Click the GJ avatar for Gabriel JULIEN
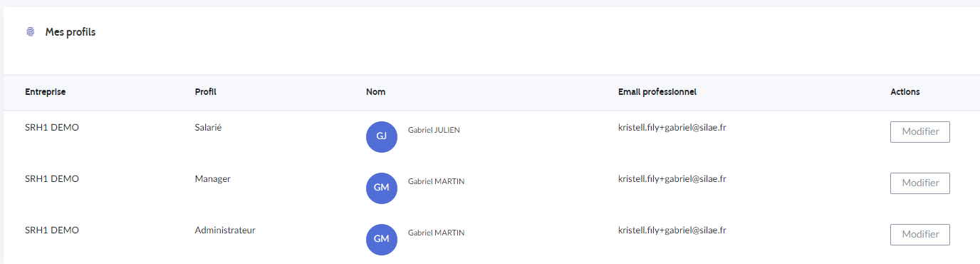980x264 pixels. pyautogui.click(x=381, y=136)
